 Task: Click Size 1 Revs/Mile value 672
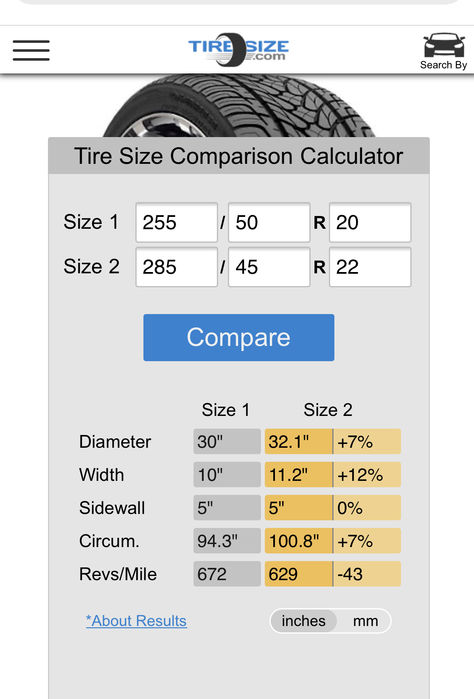pos(227,574)
